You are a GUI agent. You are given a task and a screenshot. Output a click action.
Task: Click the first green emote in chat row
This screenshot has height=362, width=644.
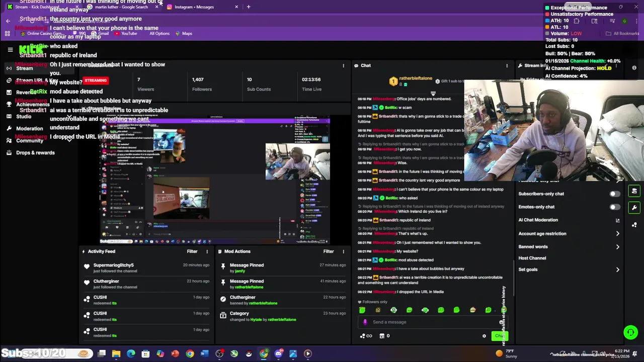[362, 310]
